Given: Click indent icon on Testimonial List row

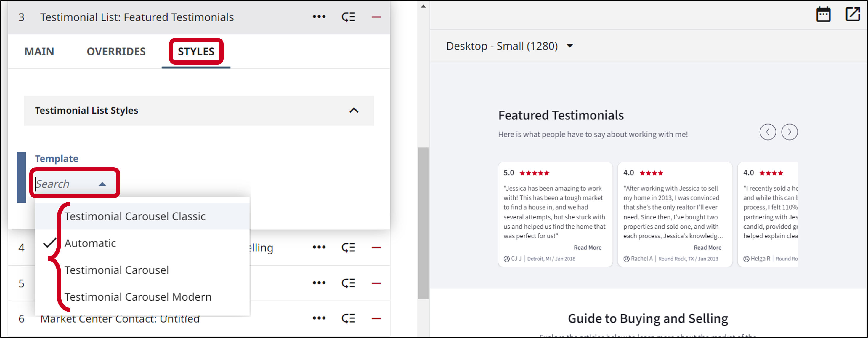Looking at the screenshot, I should (348, 17).
